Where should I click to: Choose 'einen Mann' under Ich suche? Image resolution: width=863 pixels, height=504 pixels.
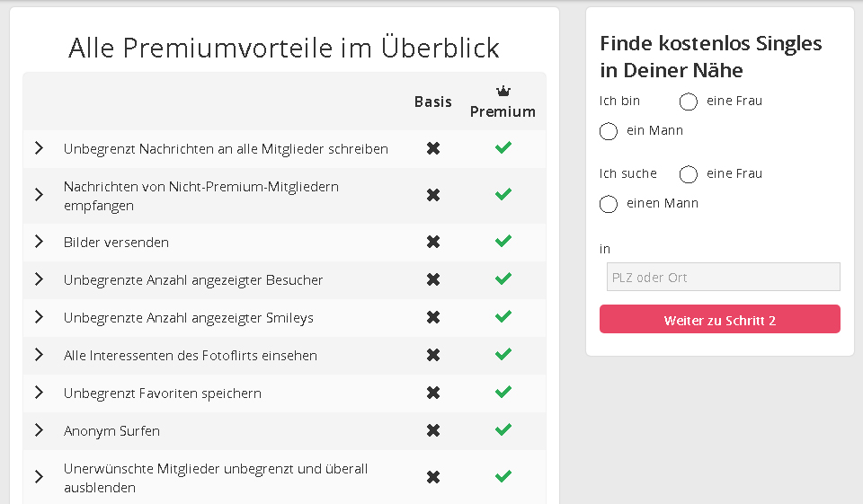pos(609,204)
